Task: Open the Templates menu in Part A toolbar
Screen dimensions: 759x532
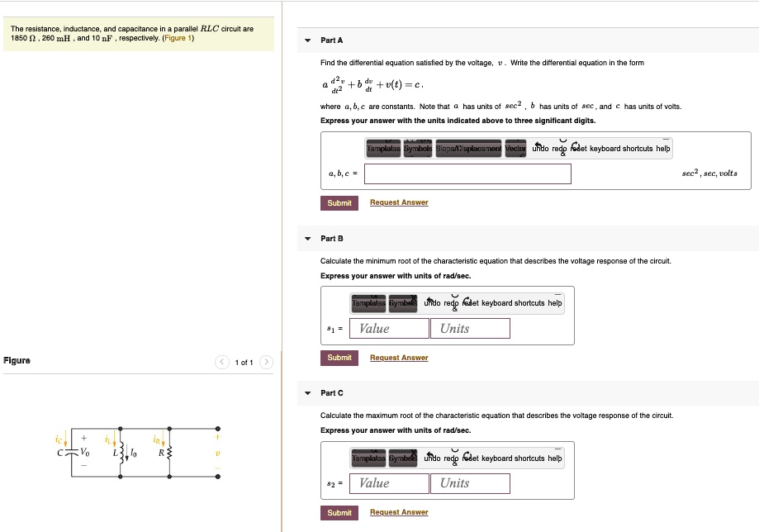Action: click(383, 149)
